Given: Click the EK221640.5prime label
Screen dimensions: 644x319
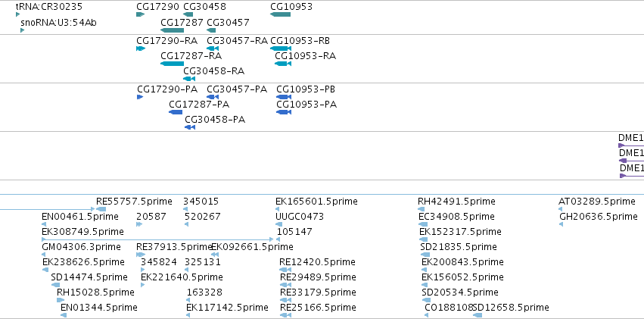Looking at the screenshot, I should (182, 277).
